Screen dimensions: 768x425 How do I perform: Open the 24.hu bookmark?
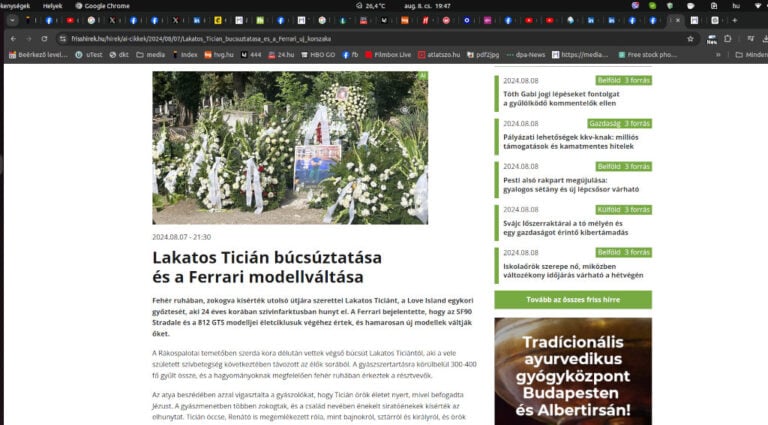[281, 55]
